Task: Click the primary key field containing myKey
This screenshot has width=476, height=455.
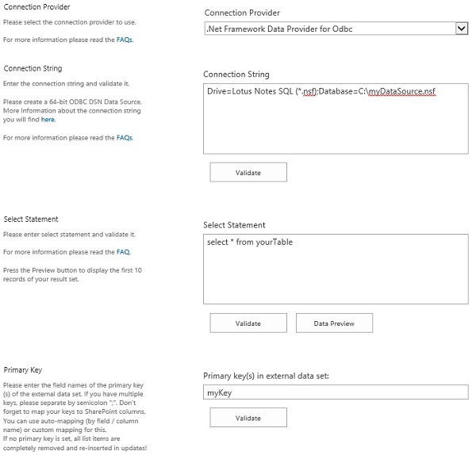Action: tap(336, 392)
